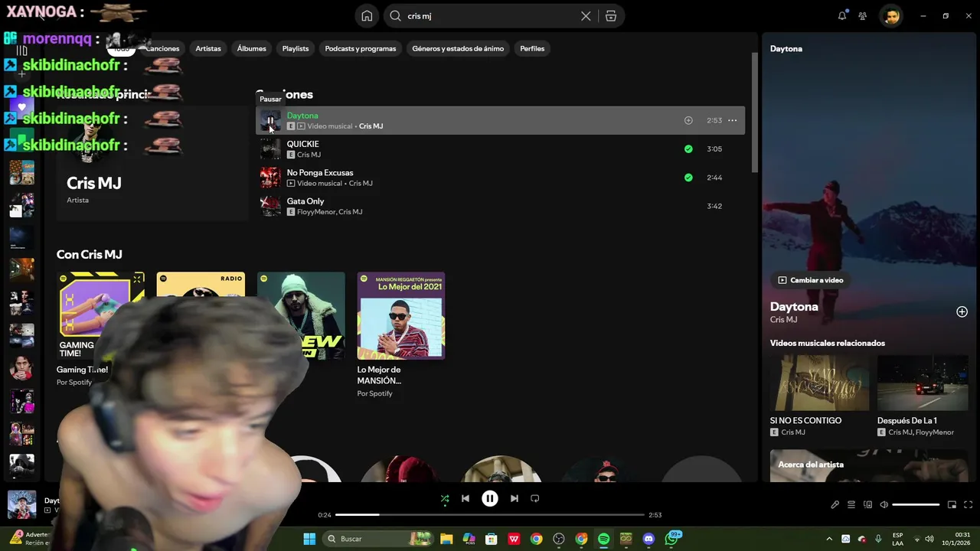This screenshot has height=551, width=980.
Task: Seek on the song progress bar
Action: pyautogui.click(x=490, y=515)
